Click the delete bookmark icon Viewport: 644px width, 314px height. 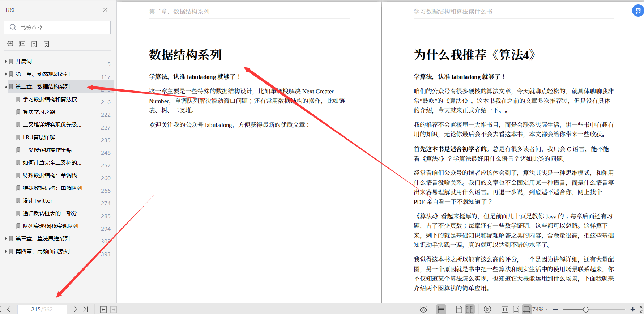46,44
